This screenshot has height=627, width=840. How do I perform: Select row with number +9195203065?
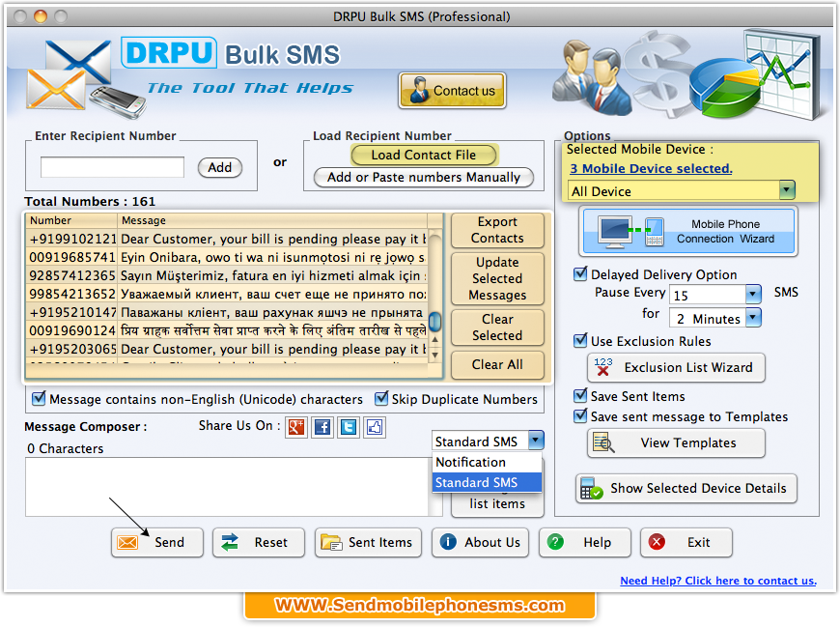coord(227,349)
